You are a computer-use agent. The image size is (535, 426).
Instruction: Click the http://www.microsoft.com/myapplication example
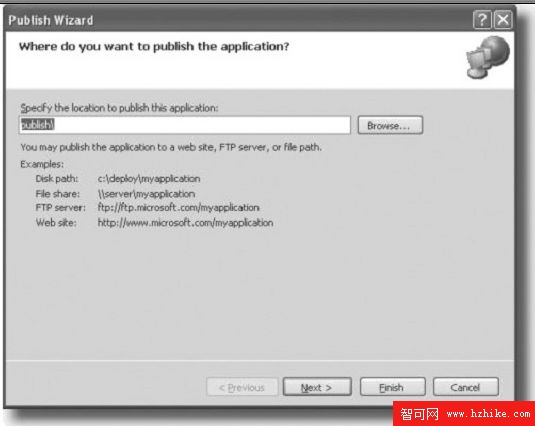click(185, 223)
